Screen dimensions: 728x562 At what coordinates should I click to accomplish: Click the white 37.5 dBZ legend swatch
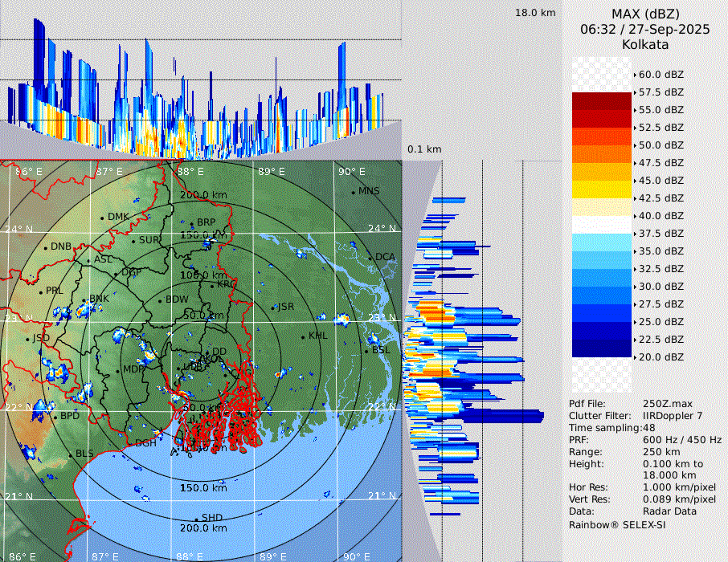[x=601, y=225]
